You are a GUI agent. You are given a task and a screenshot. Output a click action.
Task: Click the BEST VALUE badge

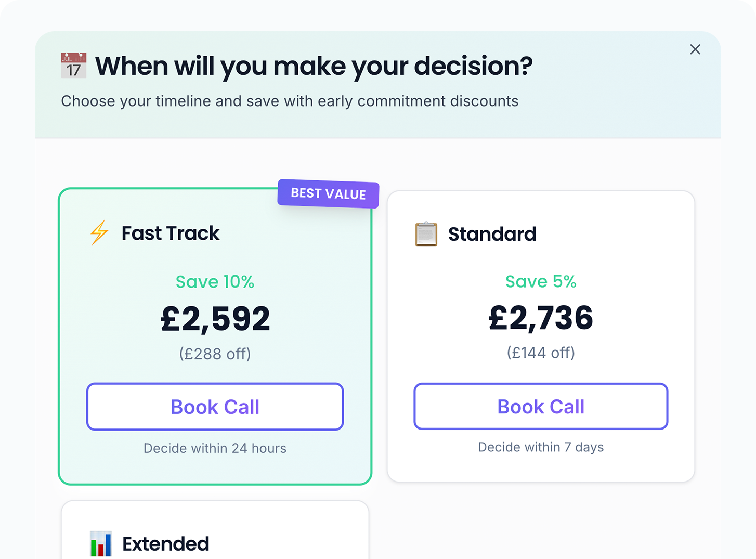tap(328, 193)
